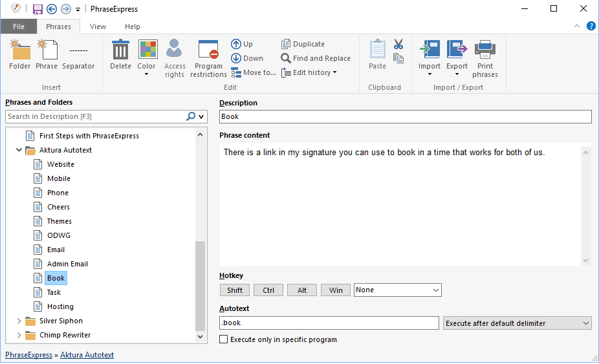Insert a new Folder
The height and width of the screenshot is (364, 599).
point(19,54)
